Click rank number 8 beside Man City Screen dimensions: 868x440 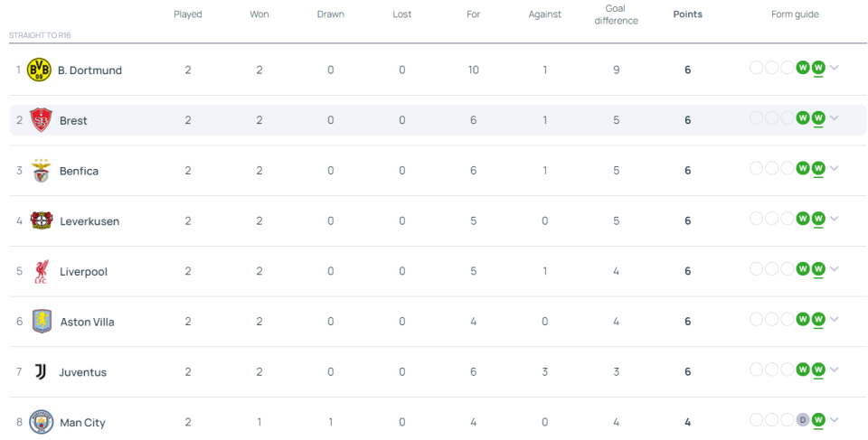[x=19, y=422]
